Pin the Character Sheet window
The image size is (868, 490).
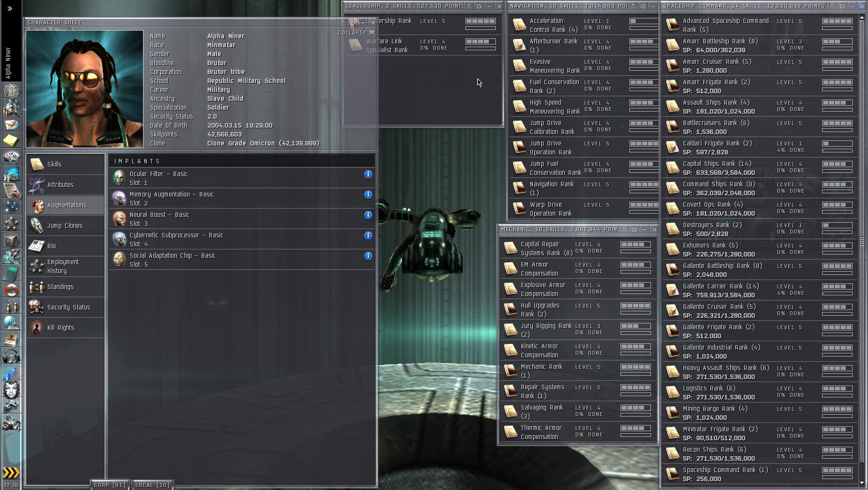click(x=352, y=22)
